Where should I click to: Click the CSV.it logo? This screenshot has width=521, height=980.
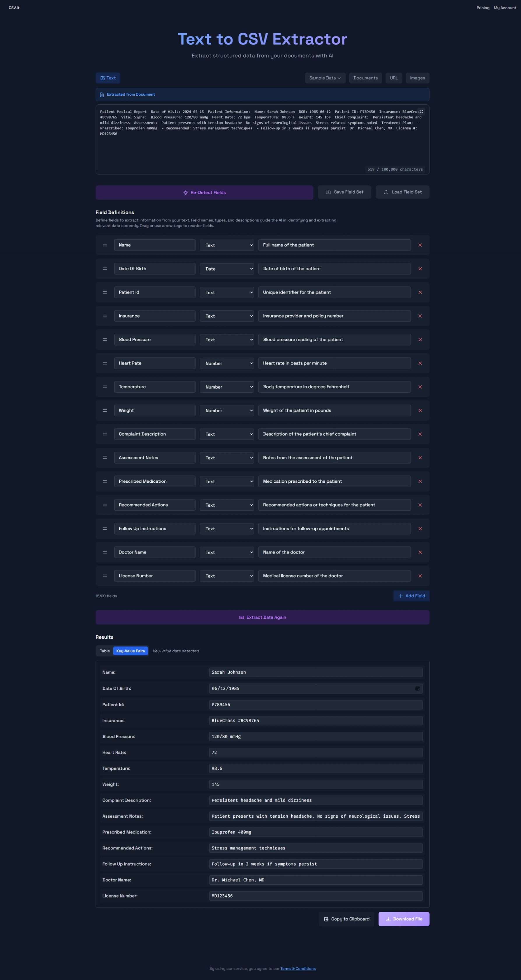pyautogui.click(x=14, y=8)
